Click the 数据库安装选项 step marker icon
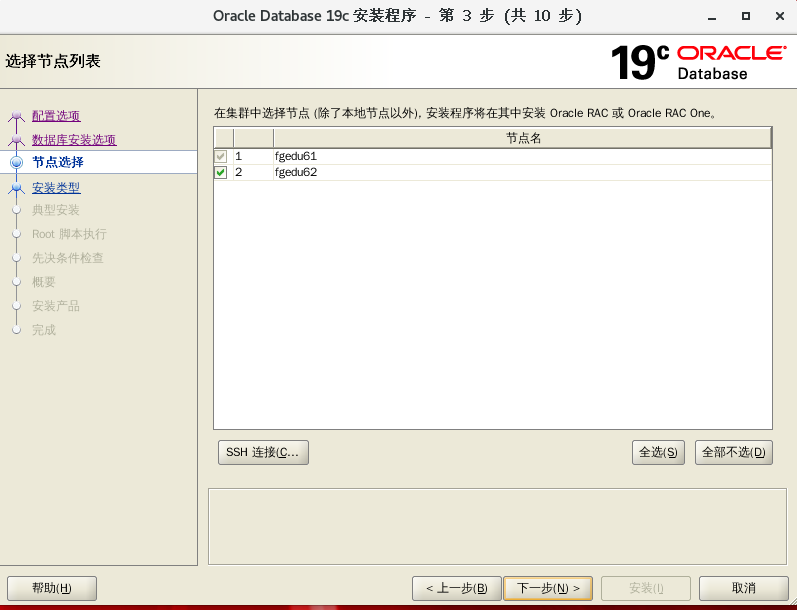Image resolution: width=797 pixels, height=610 pixels. click(x=16, y=139)
